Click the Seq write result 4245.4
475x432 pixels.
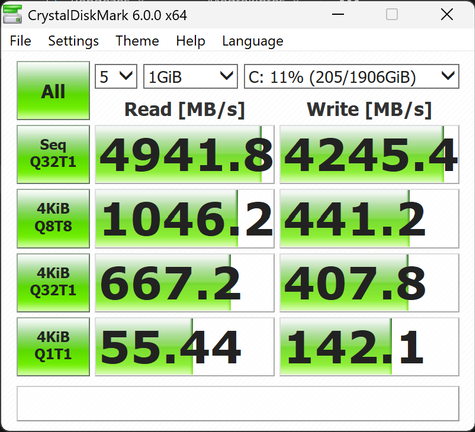coord(369,154)
